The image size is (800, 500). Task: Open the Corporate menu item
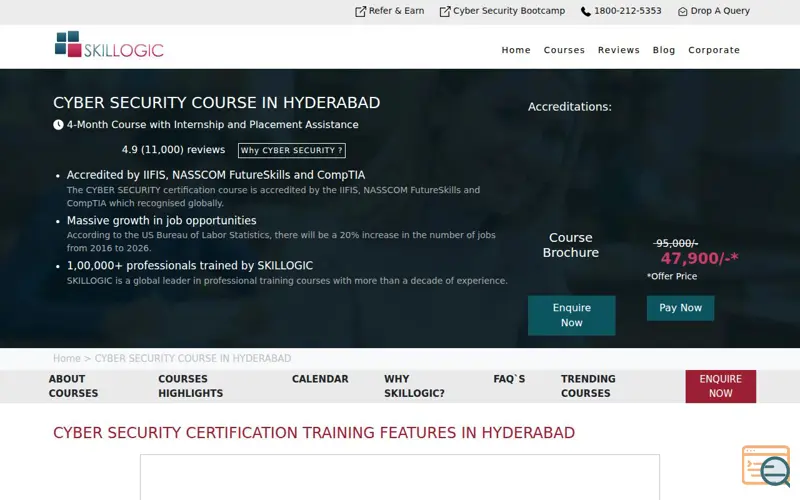[x=714, y=50]
